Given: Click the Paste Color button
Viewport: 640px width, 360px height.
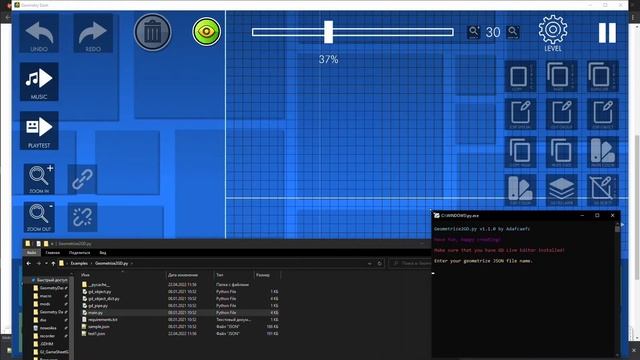Looking at the screenshot, I should click(603, 152).
